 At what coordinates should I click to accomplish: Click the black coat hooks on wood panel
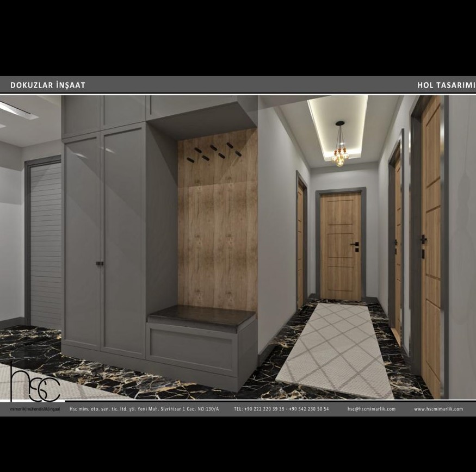click(214, 152)
